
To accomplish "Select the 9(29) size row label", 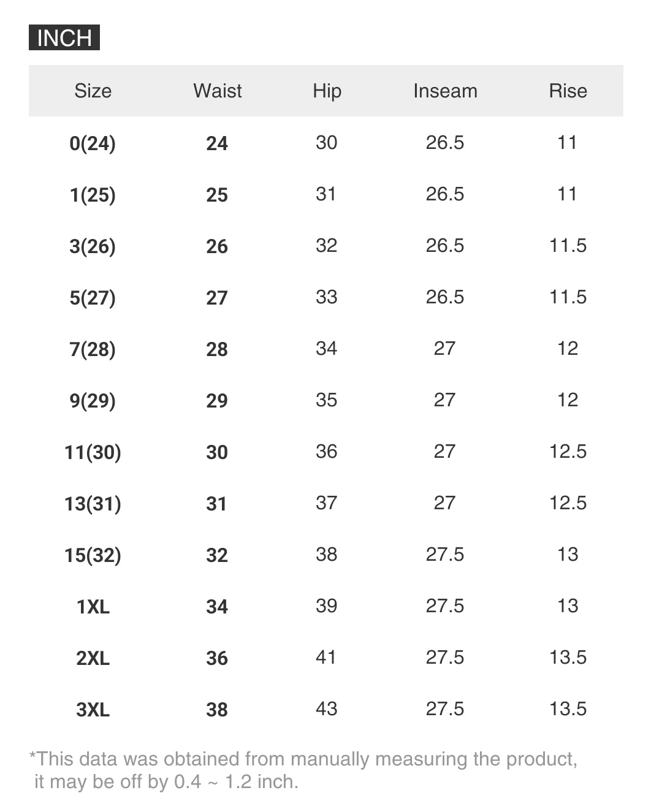I will click(93, 401).
